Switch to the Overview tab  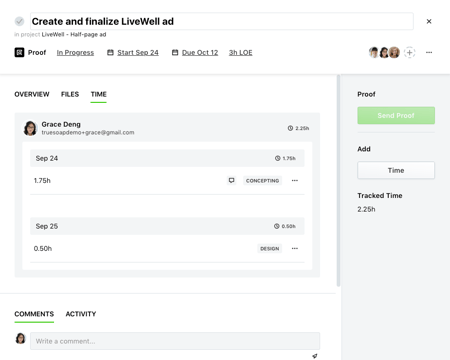click(x=32, y=94)
